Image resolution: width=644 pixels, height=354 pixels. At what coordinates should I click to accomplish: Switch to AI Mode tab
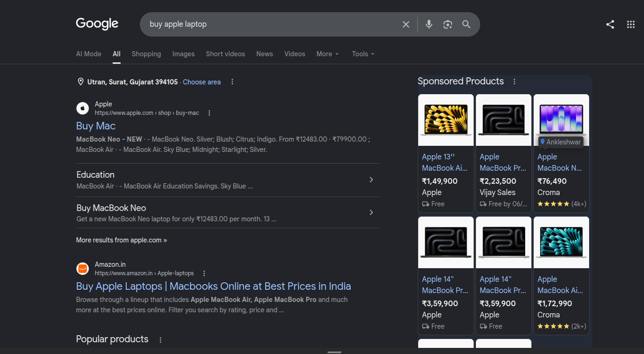click(x=89, y=54)
